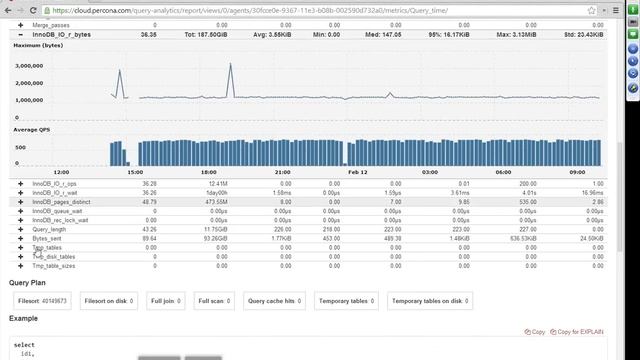Image resolution: width=640 pixels, height=360 pixels.
Task: Click the Query_length metric name
Action: click(49, 229)
